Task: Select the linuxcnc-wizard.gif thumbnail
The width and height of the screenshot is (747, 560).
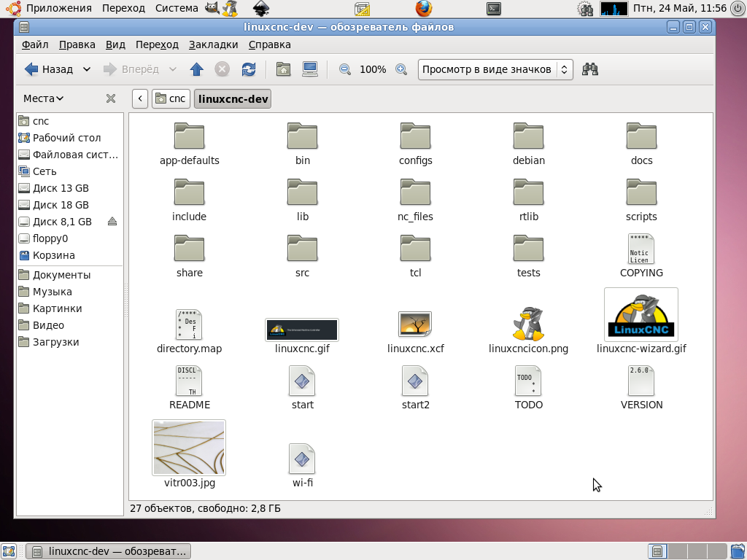Action: coord(641,314)
